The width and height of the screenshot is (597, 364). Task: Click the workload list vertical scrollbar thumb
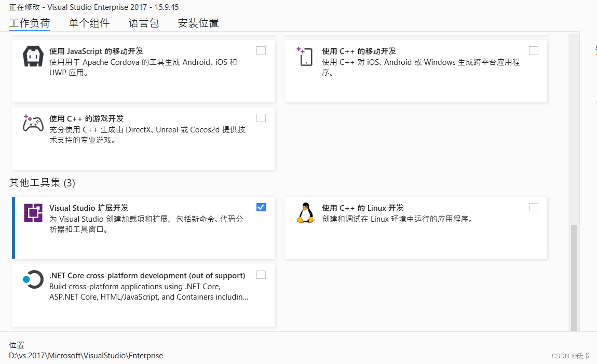coord(574,278)
